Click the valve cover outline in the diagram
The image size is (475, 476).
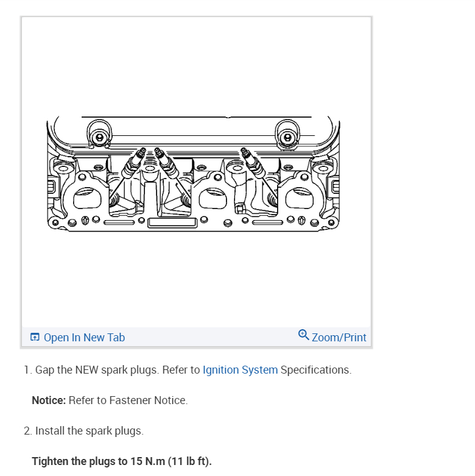[193, 133]
